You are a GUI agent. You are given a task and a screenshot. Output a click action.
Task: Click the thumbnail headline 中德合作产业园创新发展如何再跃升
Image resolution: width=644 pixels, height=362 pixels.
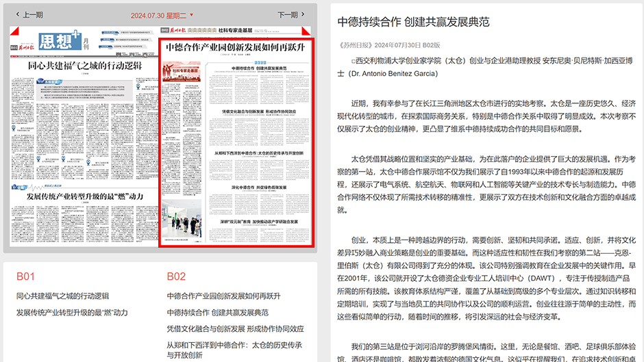236,47
